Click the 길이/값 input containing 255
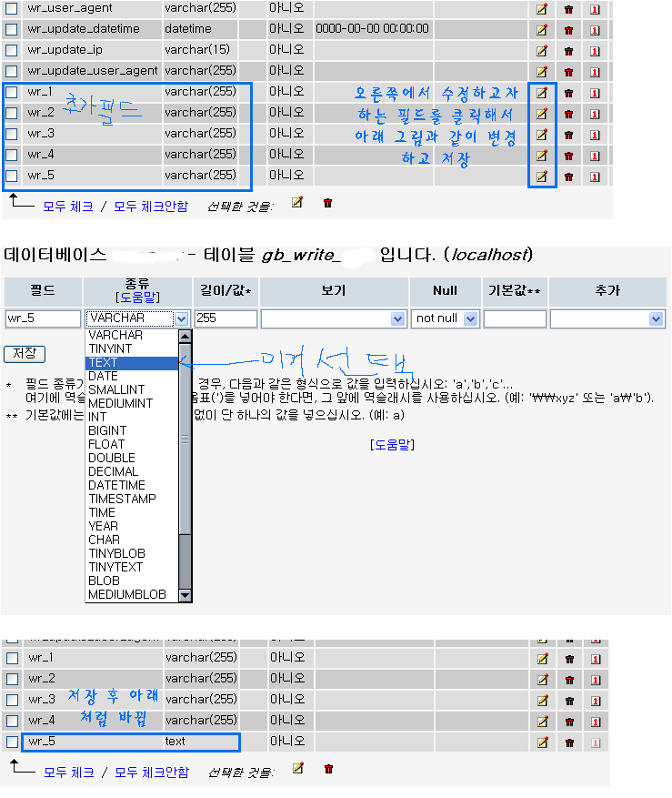Image resolution: width=672 pixels, height=798 pixels. click(226, 319)
